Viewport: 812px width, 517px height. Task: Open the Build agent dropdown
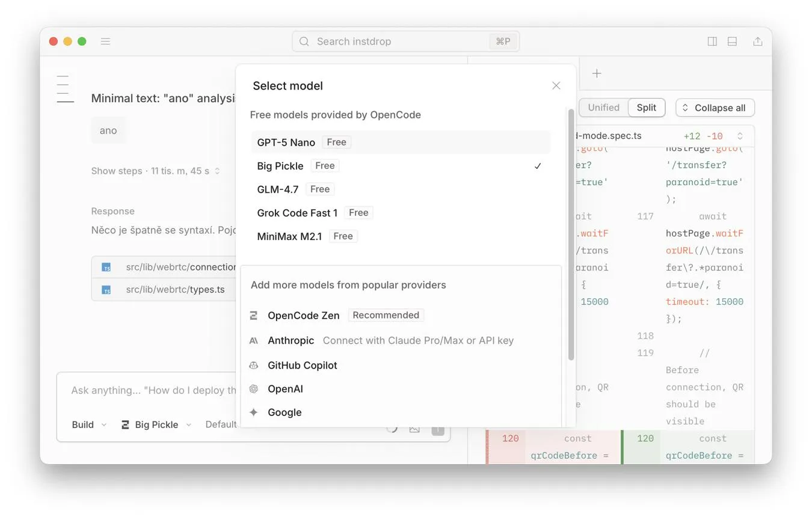pos(89,424)
